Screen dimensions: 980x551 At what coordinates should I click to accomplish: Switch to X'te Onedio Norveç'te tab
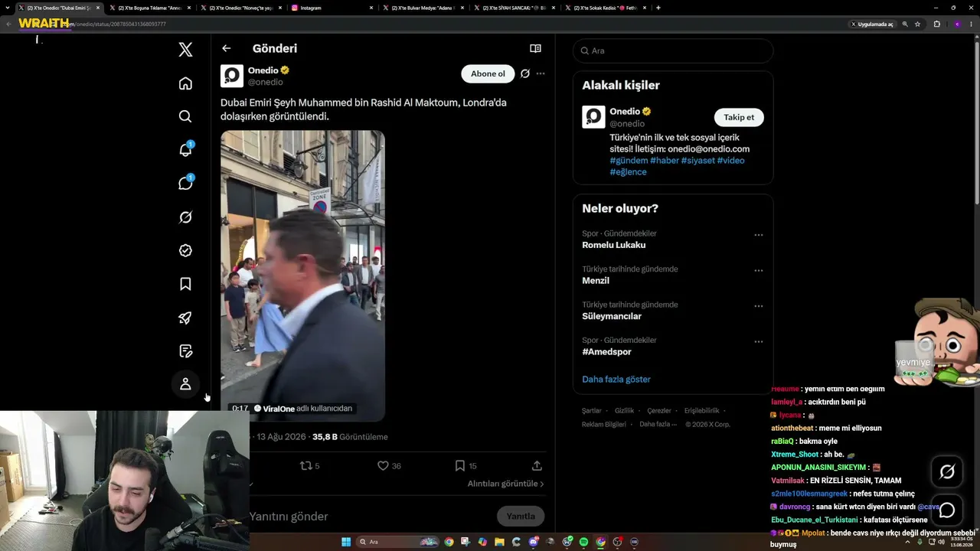(x=242, y=8)
